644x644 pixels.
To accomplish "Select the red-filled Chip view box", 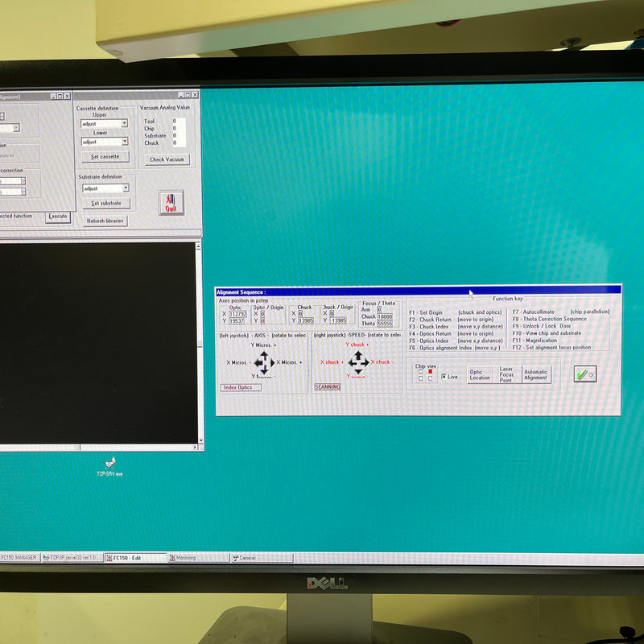I will pyautogui.click(x=431, y=371).
